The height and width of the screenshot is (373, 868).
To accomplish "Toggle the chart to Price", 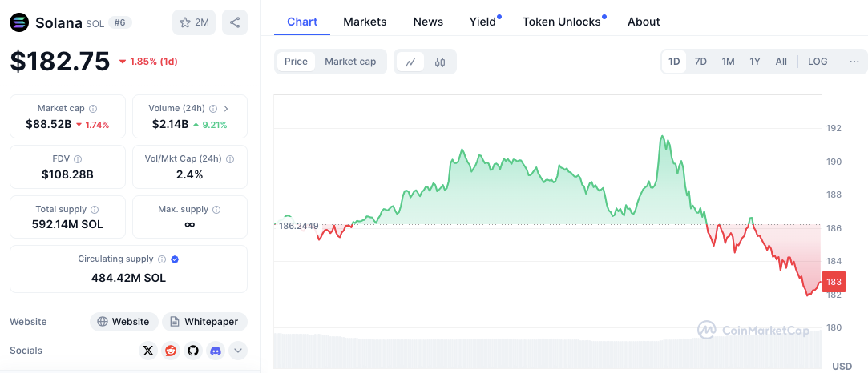I will pyautogui.click(x=296, y=62).
